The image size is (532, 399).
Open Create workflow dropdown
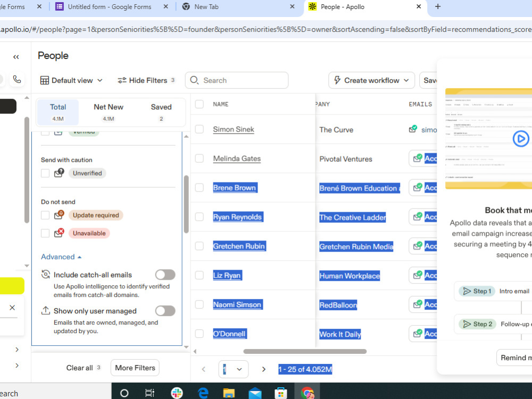371,80
